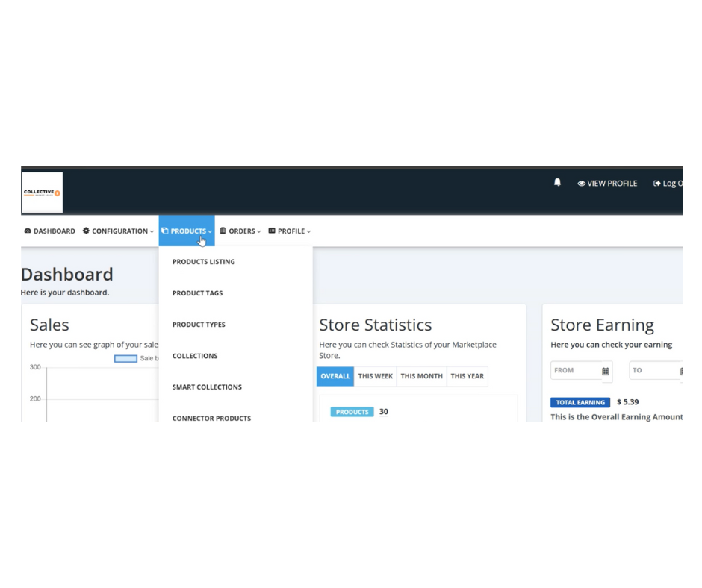Viewport: 702px width, 588px height.
Task: Switch to the THIS WEEK tab
Action: [x=375, y=376]
